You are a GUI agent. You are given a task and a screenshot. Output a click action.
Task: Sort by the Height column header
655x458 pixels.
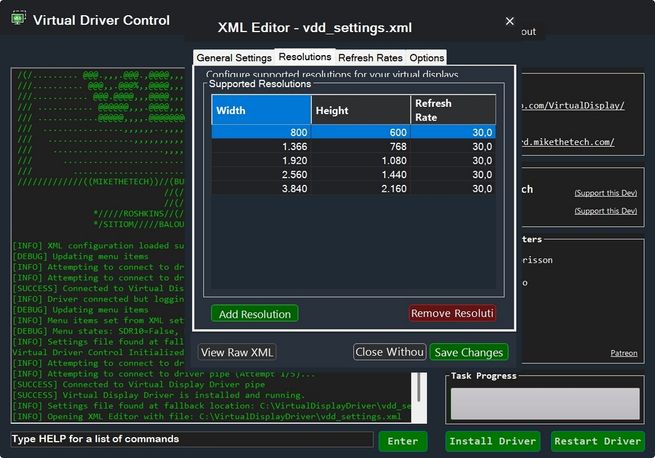pos(361,110)
